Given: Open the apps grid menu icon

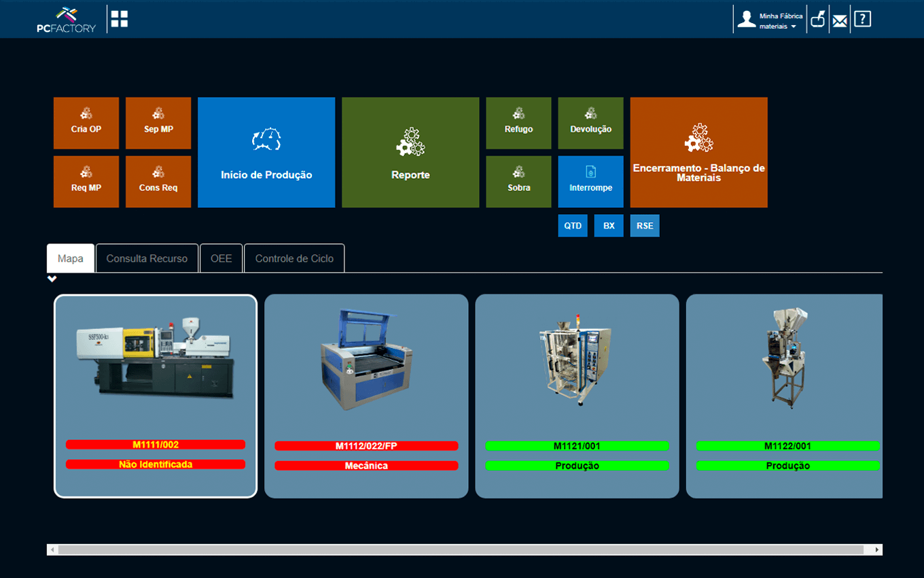Looking at the screenshot, I should point(120,19).
